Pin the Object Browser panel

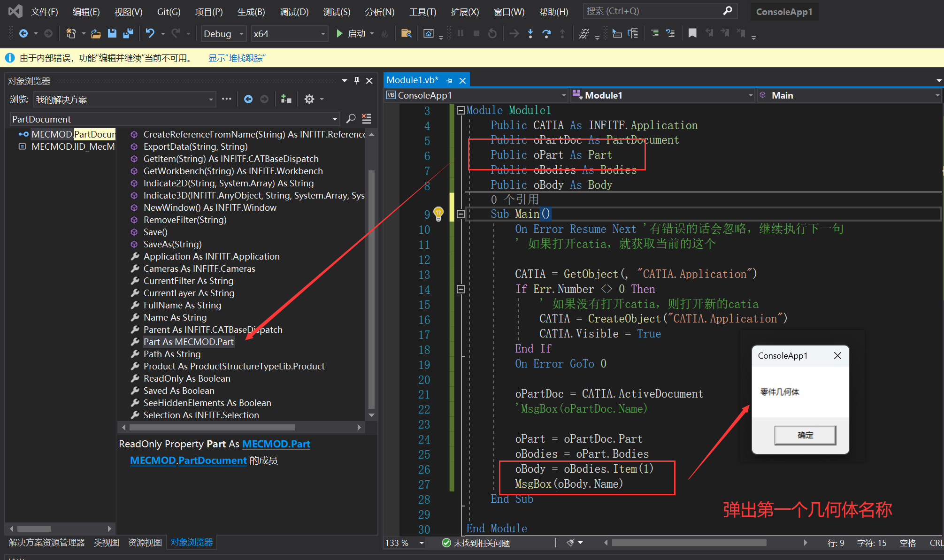357,81
